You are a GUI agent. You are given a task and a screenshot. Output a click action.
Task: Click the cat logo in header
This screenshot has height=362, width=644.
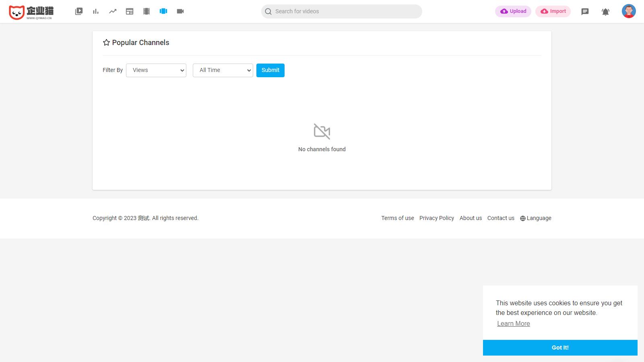point(31,12)
